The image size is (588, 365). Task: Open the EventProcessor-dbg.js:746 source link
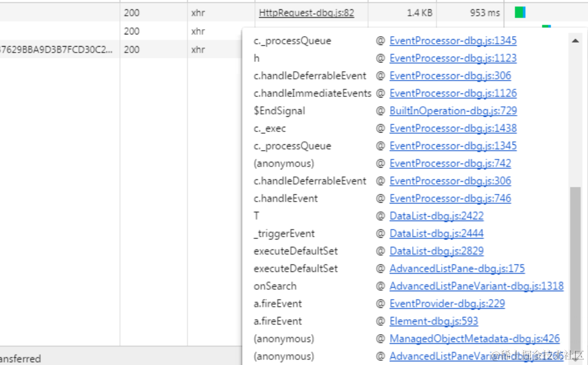[x=450, y=198]
